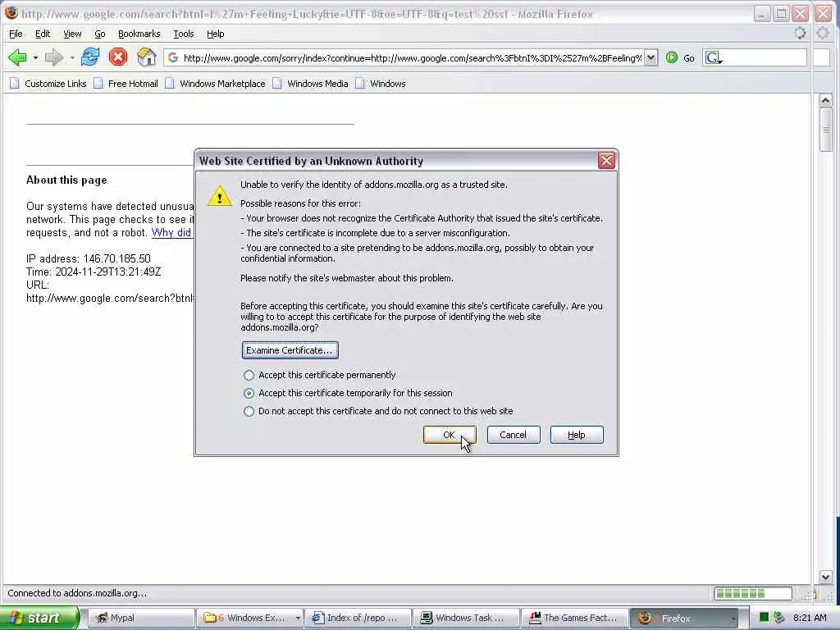The height and width of the screenshot is (630, 840).
Task: Open Windows Marketplace bookmark
Action: [216, 84]
